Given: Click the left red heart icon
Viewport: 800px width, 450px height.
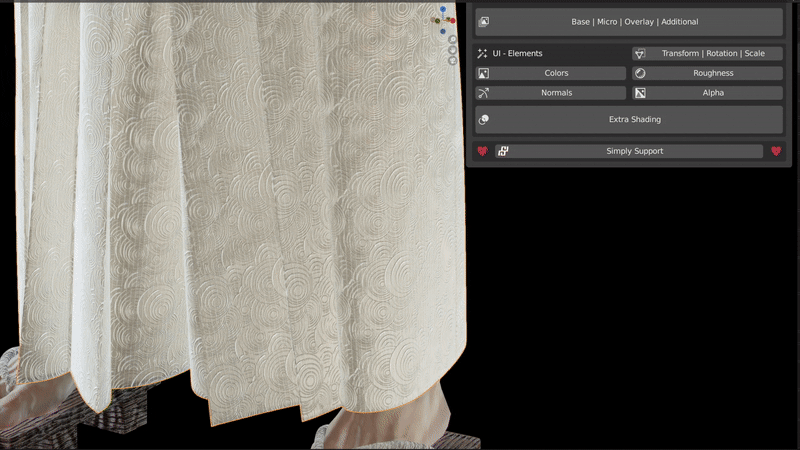Looking at the screenshot, I should pos(482,151).
